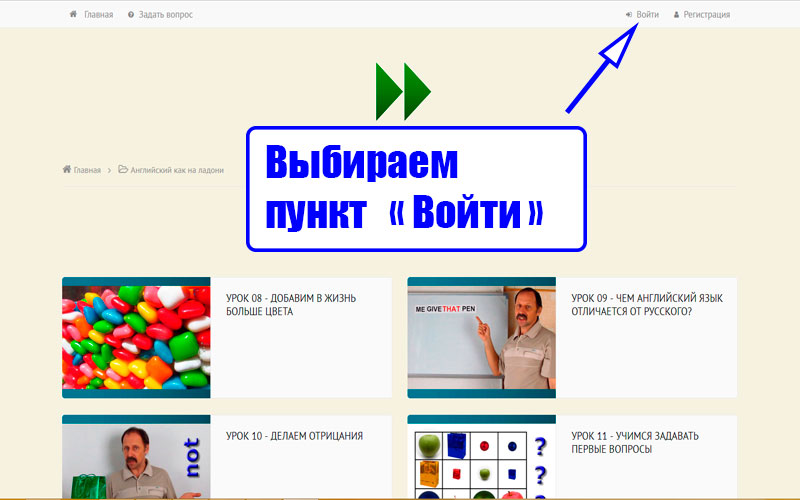Click the folder icon in the breadcrumb
The width and height of the screenshot is (800, 500).
click(x=123, y=169)
